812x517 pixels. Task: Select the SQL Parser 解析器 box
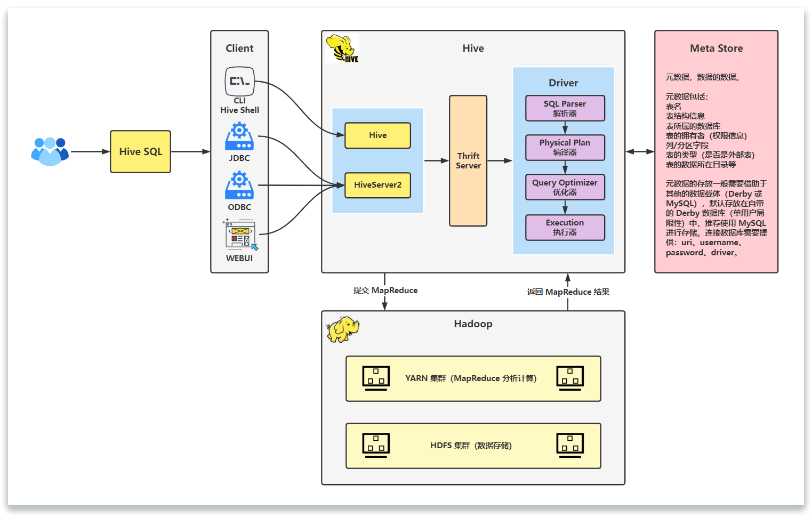[565, 108]
